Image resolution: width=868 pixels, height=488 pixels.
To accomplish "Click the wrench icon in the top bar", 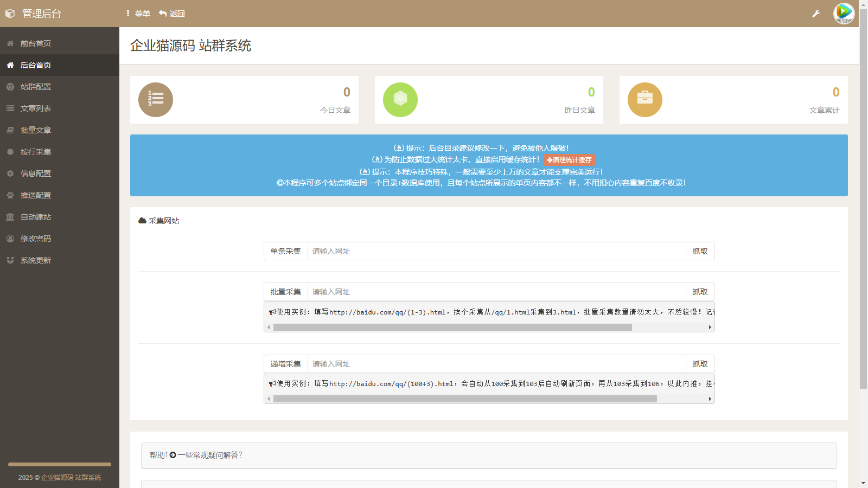I will pos(816,14).
